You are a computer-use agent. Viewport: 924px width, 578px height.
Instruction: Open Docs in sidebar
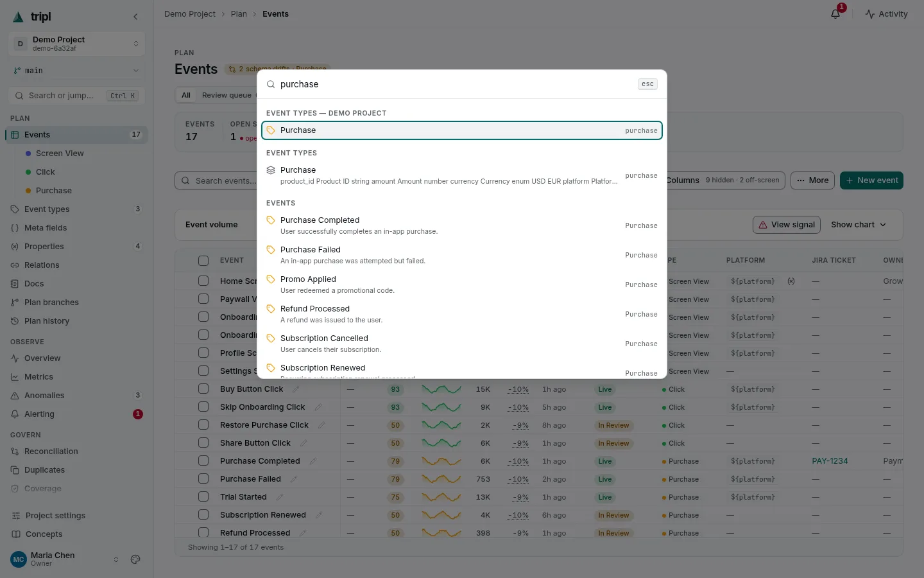point(76,284)
